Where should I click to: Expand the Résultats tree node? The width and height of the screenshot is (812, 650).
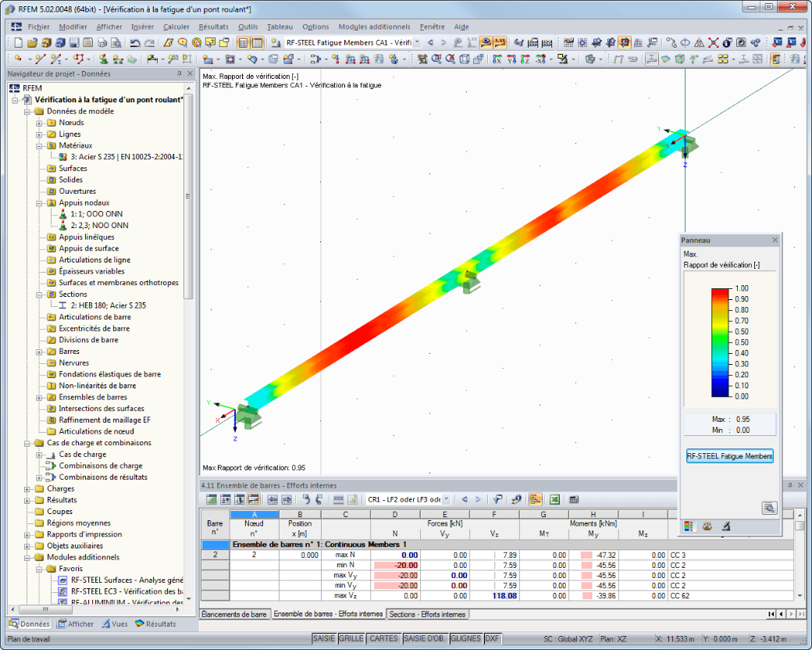(27, 500)
